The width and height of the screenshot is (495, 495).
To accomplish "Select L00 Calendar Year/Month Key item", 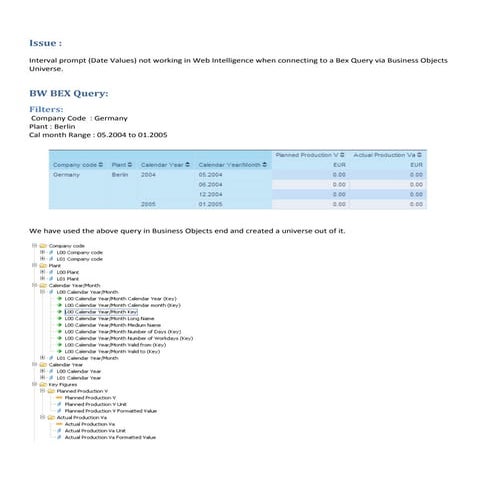I will click(x=101, y=312).
